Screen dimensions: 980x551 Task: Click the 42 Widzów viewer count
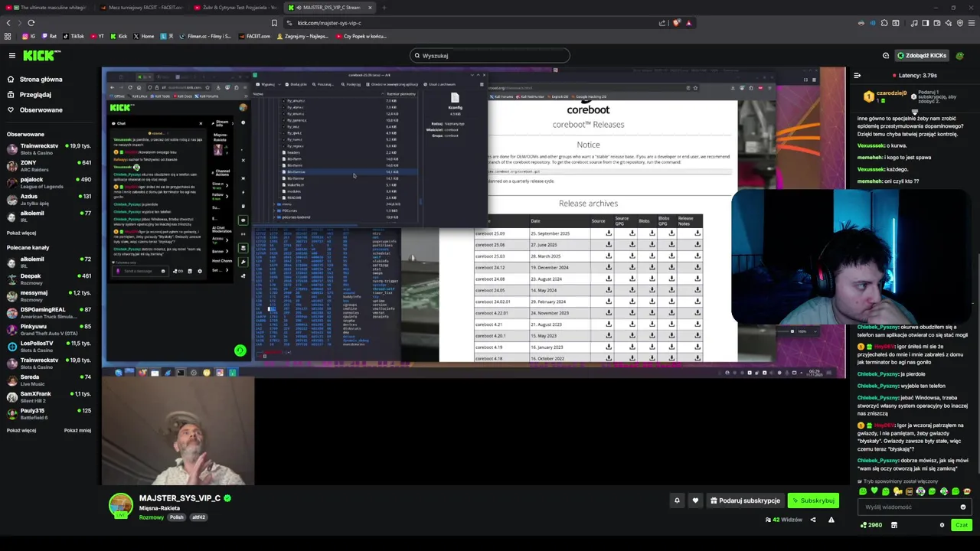click(x=783, y=520)
